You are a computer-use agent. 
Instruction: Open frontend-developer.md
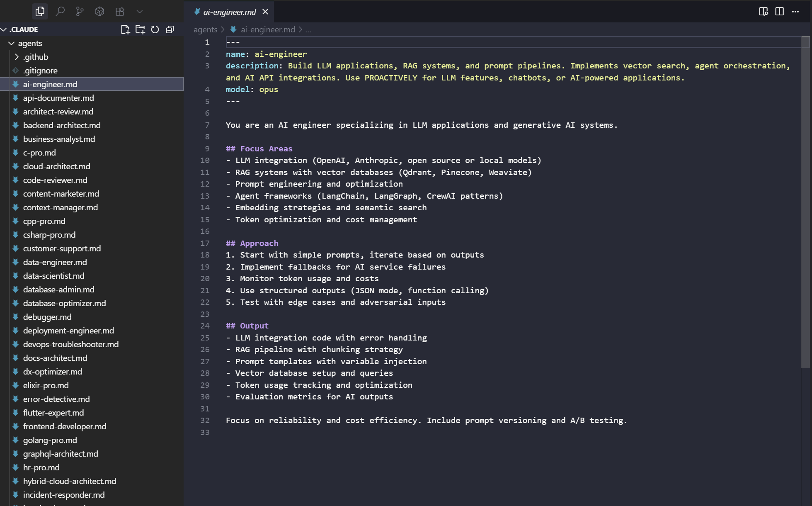(x=92, y=426)
